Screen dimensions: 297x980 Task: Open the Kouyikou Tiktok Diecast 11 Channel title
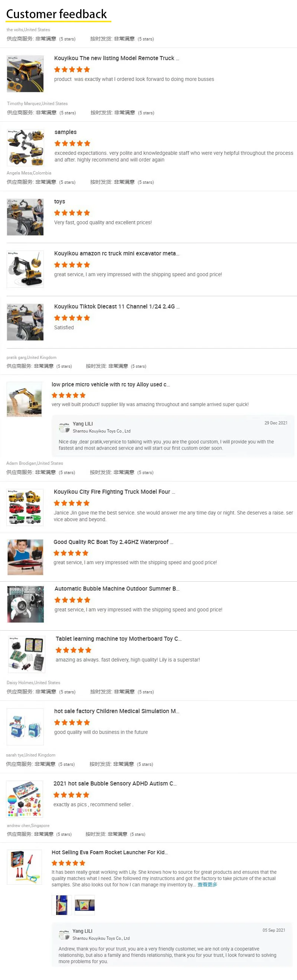(116, 307)
